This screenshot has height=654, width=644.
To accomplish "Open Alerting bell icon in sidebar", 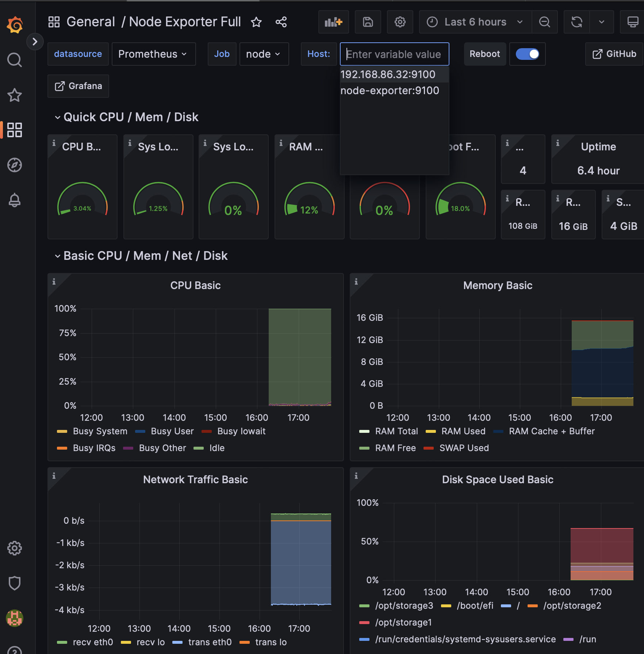I will [x=15, y=200].
